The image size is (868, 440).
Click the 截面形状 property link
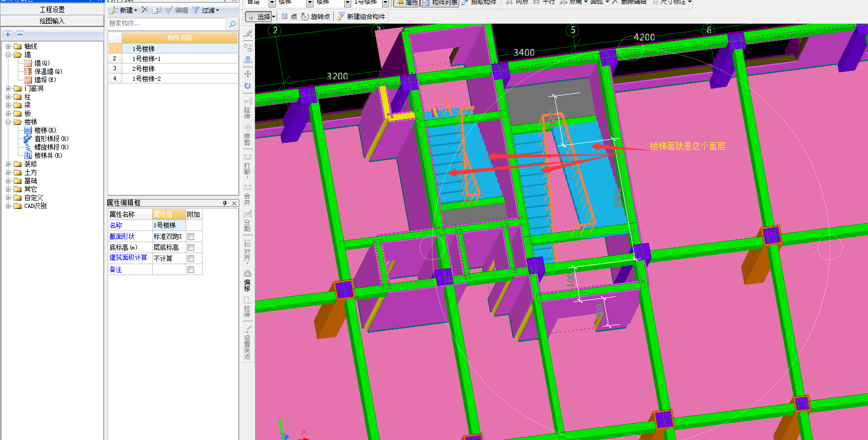tap(122, 237)
